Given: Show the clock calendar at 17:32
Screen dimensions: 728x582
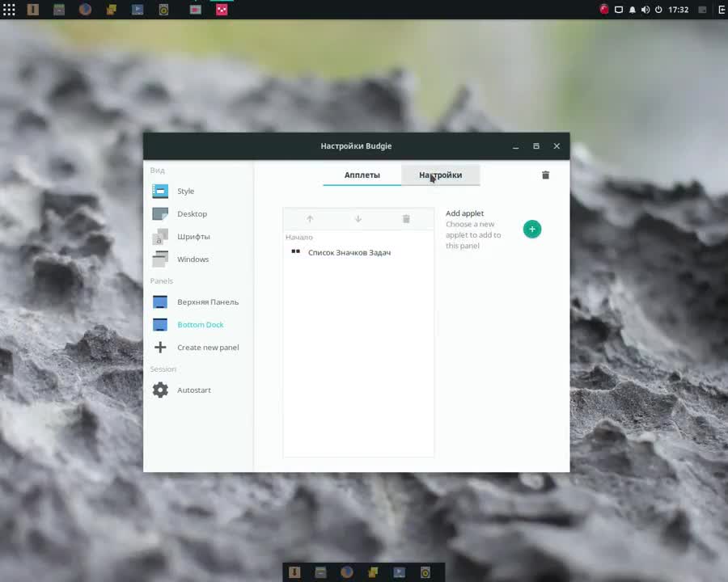Looking at the screenshot, I should 678,9.
